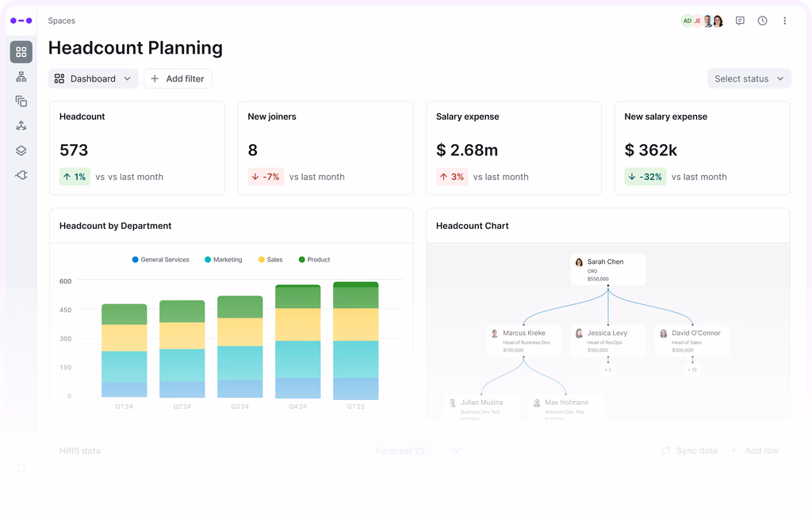Screen dimensions: 812x515
Task: Toggle General Services legend item
Action: point(160,260)
